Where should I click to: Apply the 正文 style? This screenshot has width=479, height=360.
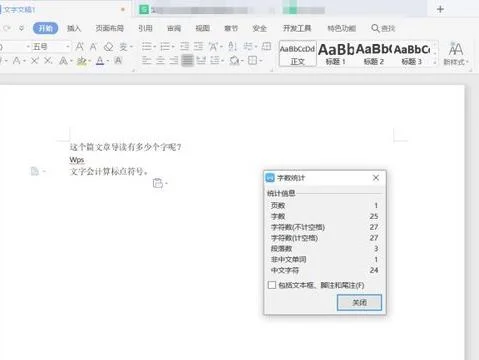[x=298, y=53]
